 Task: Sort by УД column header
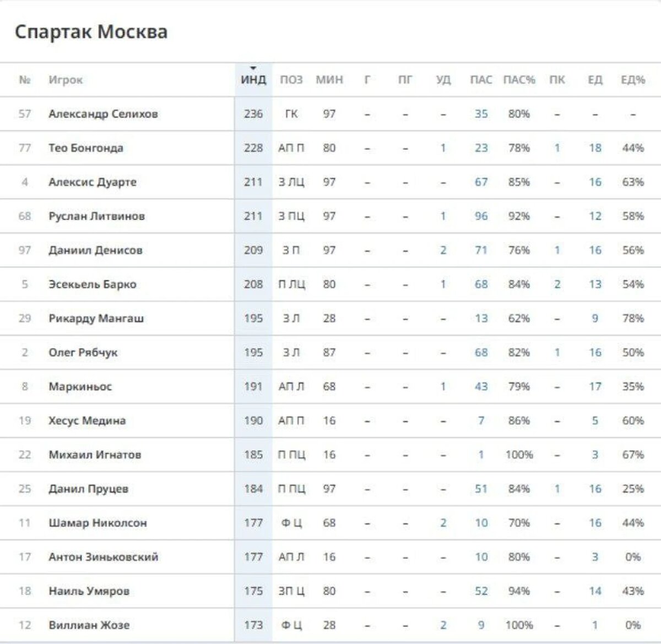443,80
